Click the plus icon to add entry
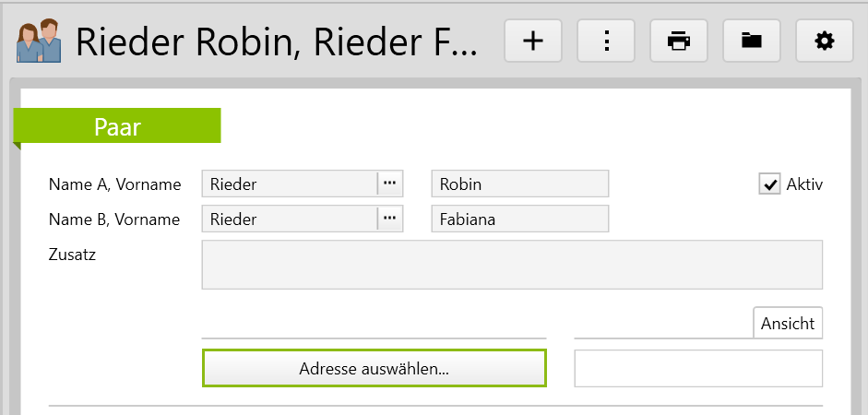 533,41
